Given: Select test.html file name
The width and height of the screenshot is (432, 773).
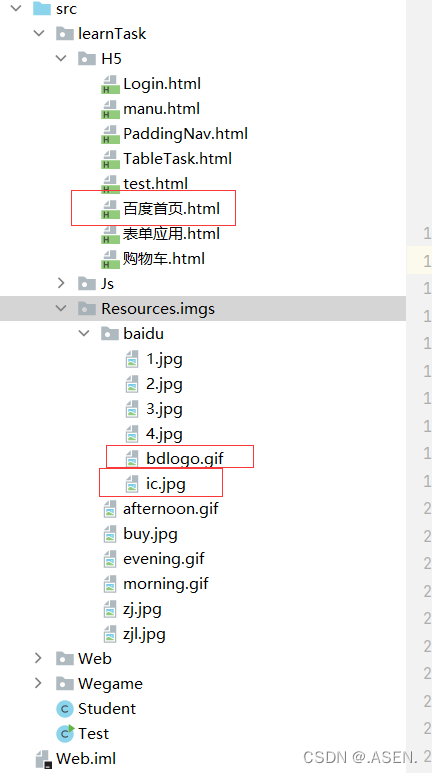Looking at the screenshot, I should 155,184.
